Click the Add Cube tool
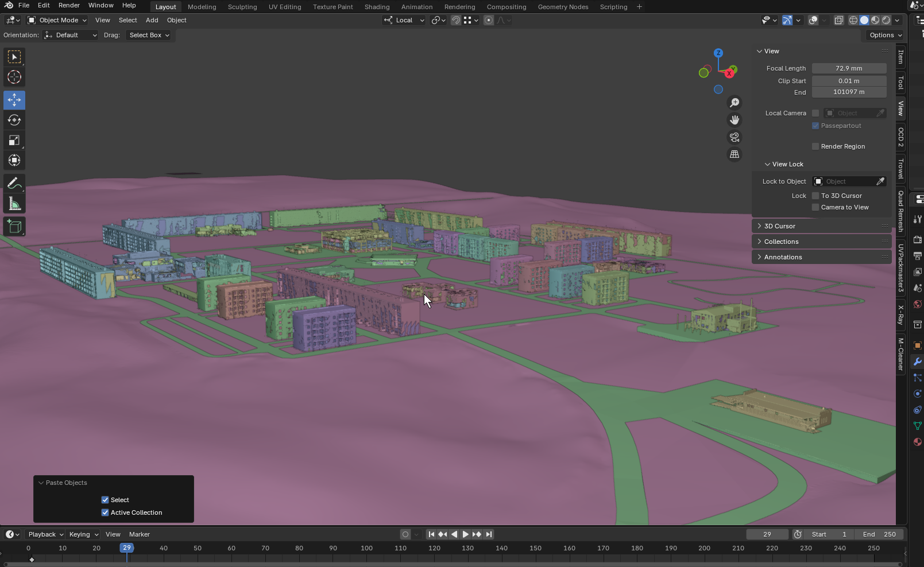 (14, 227)
